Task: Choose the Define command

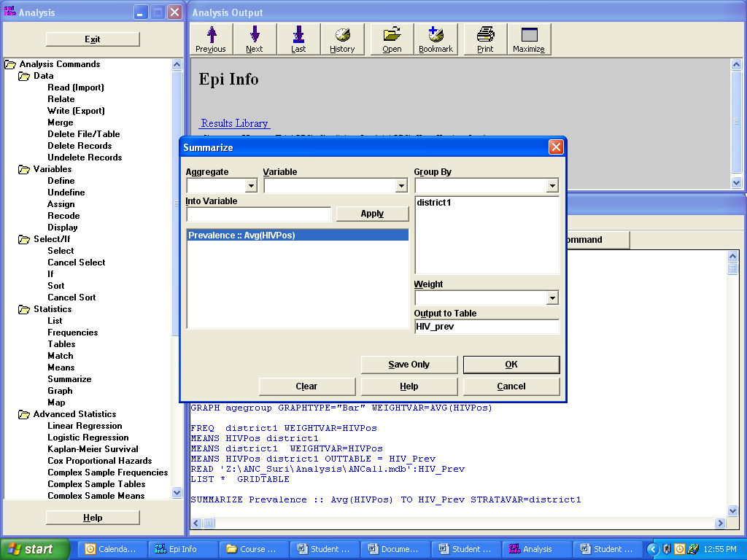Action: coord(61,181)
